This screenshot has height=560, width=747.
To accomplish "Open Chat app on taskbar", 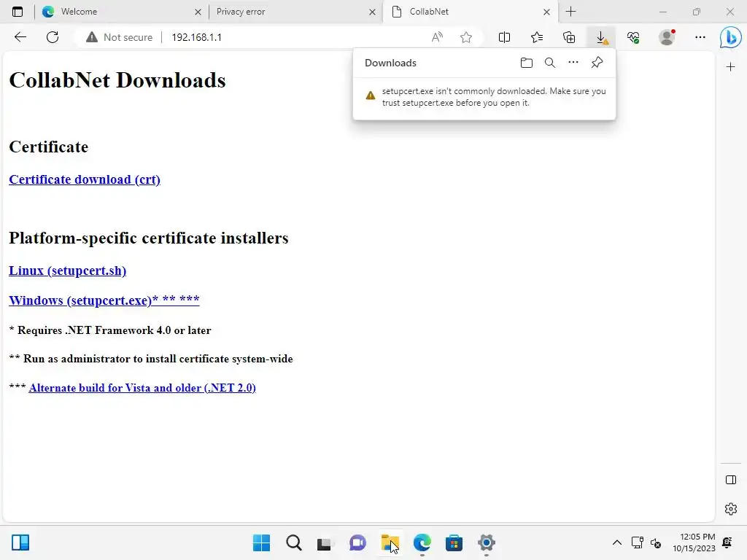I will click(x=357, y=542).
